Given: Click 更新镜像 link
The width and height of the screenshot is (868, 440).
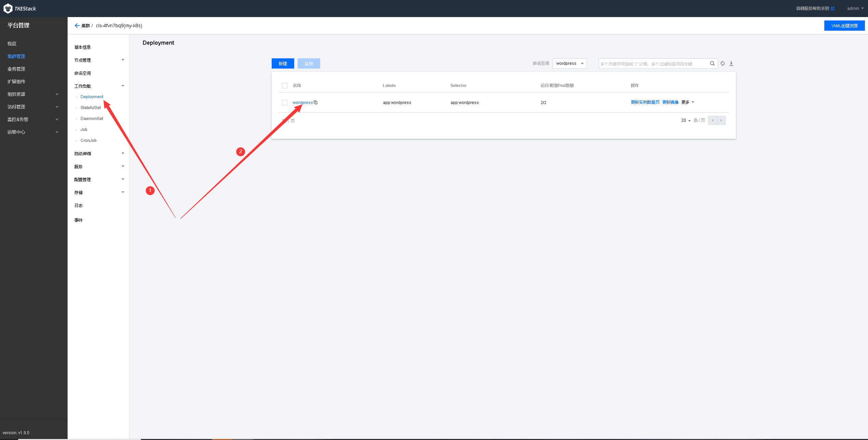Looking at the screenshot, I should pyautogui.click(x=670, y=102).
